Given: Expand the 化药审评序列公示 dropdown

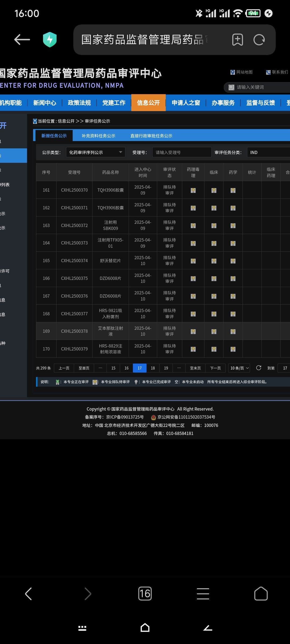Looking at the screenshot, I should (x=96, y=152).
